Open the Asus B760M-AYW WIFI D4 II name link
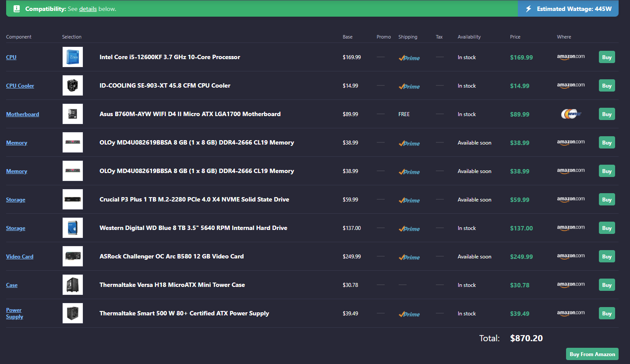The image size is (630, 364). (x=190, y=114)
